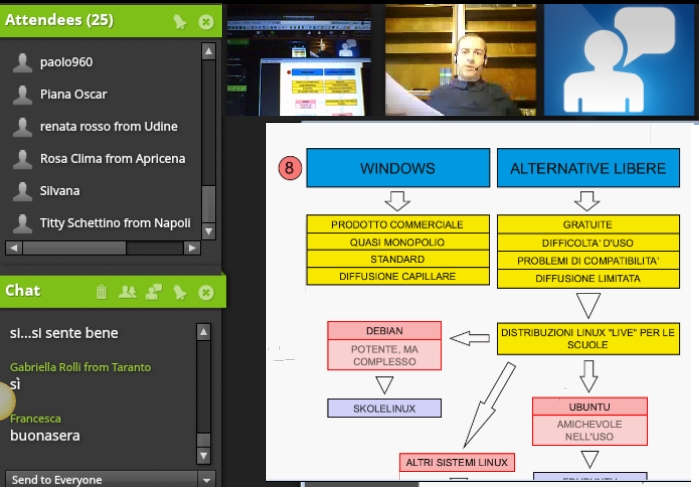Open the Send to Everyone dropdown

point(110,479)
